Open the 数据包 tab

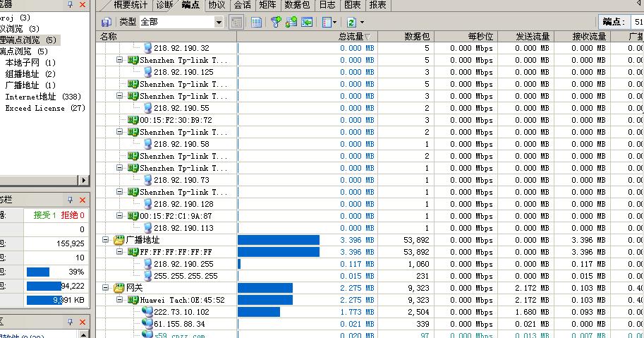297,5
